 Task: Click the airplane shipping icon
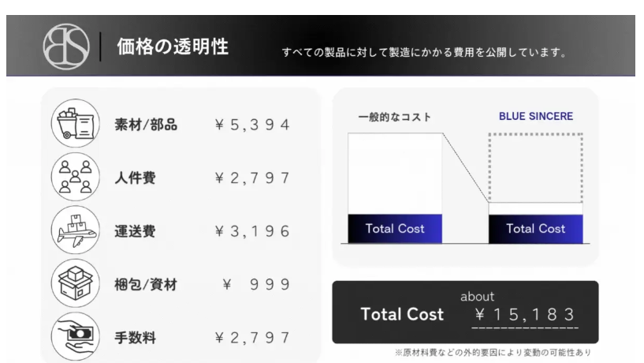pyautogui.click(x=75, y=230)
